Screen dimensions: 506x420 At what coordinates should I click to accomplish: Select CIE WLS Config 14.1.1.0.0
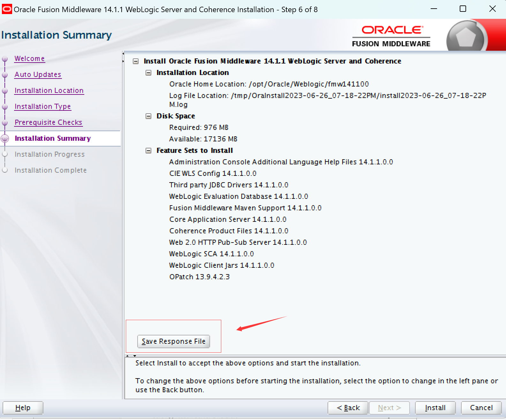[213, 174]
